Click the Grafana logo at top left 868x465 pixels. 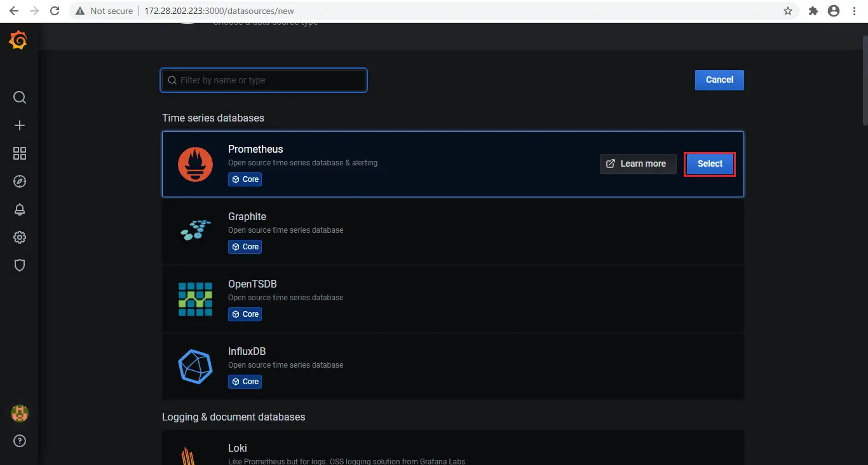tap(17, 39)
